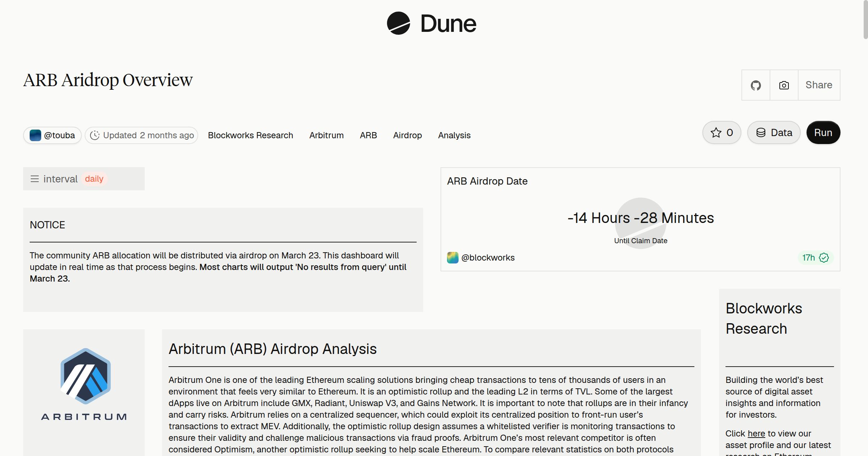Click the Until Claim Date label

(641, 241)
